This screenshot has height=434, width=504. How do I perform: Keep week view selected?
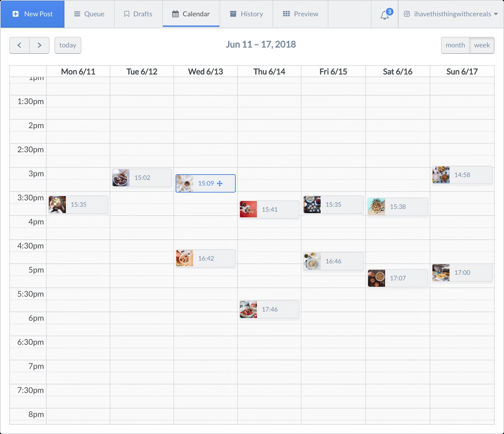pos(482,45)
